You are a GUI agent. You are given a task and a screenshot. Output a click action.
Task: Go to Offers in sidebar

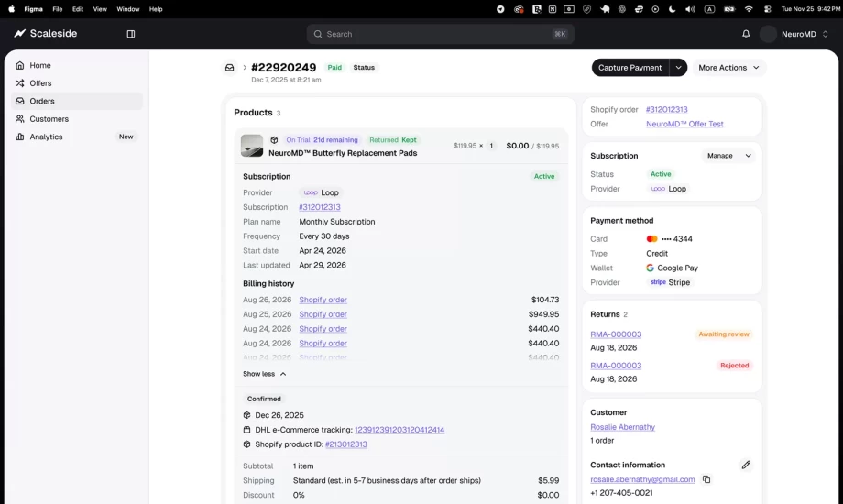pos(77,82)
